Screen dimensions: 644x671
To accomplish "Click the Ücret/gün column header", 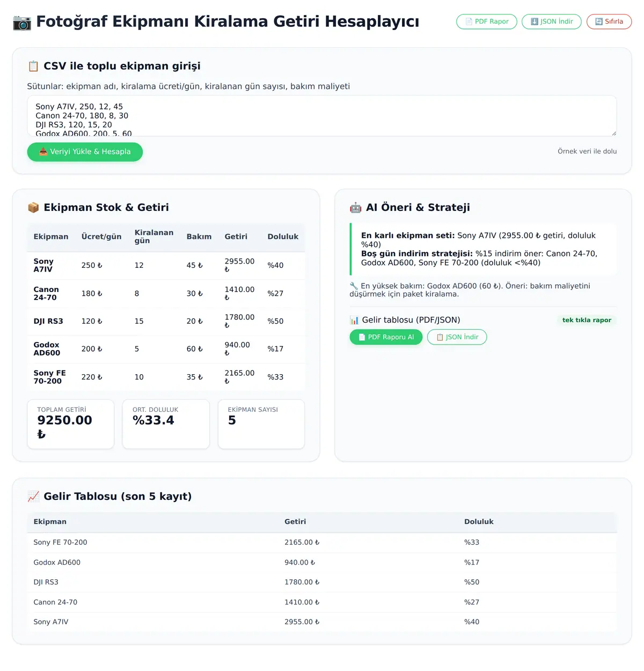I will pos(101,237).
